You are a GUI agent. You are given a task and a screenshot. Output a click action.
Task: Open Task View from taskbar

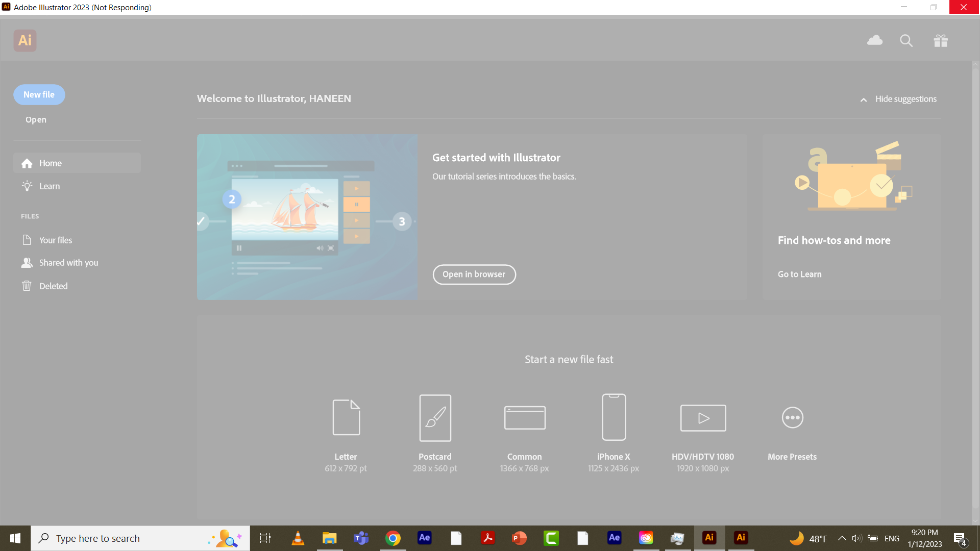[x=265, y=538]
